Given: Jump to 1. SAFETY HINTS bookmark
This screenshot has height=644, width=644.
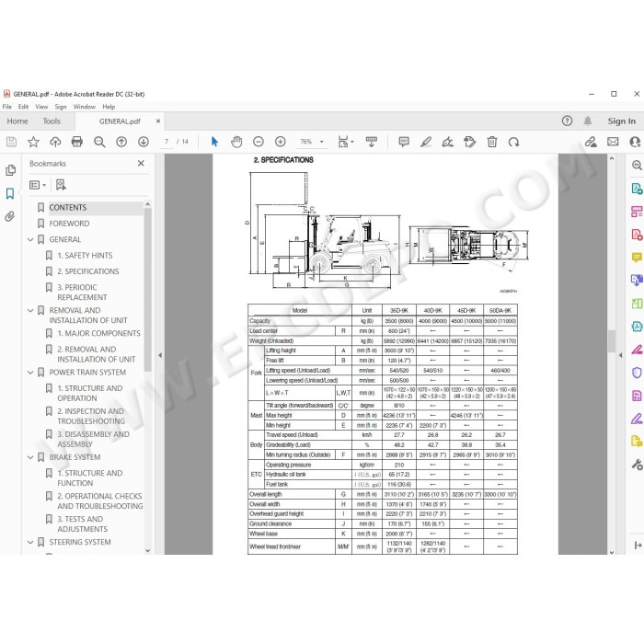Looking at the screenshot, I should (x=85, y=256).
